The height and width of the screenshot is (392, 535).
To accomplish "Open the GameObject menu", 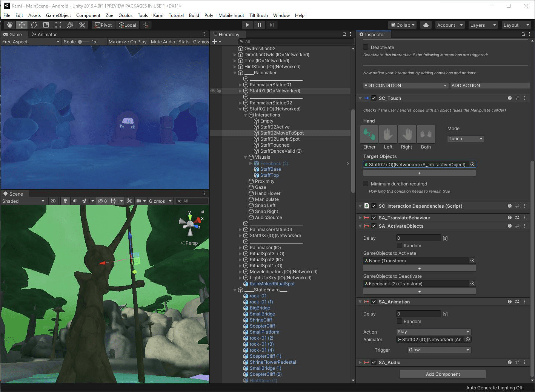I will click(58, 15).
